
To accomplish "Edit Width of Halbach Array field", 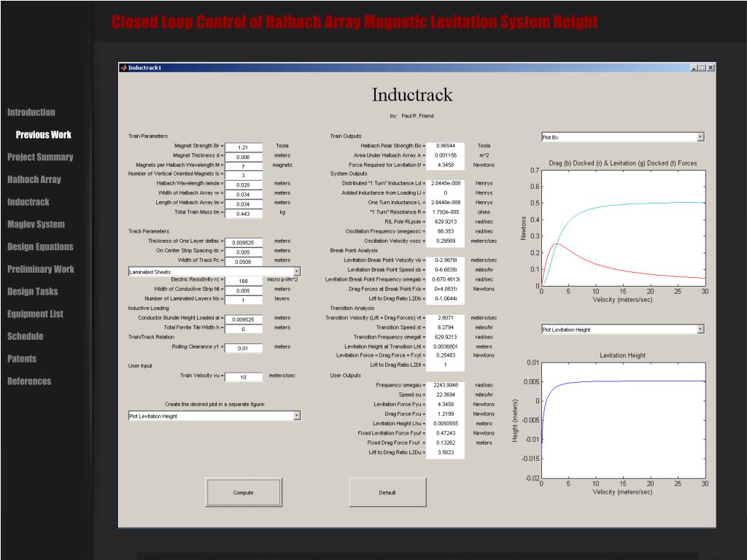I will tap(244, 194).
